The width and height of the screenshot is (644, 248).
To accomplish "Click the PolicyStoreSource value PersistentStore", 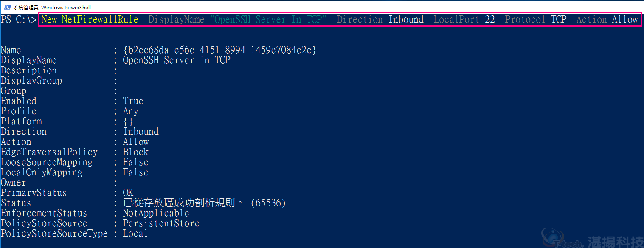I will [x=161, y=223].
